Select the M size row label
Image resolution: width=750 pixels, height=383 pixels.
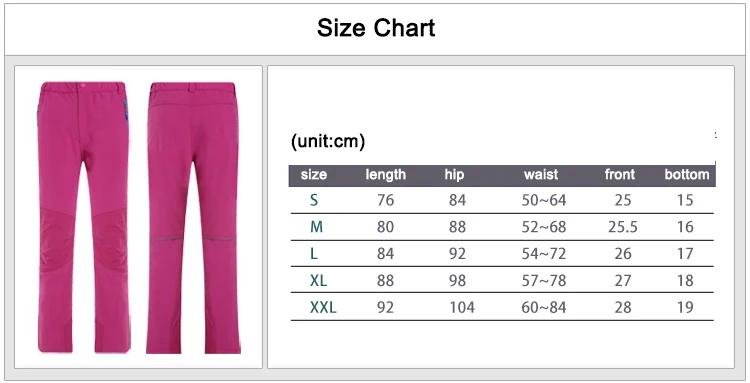pyautogui.click(x=316, y=227)
